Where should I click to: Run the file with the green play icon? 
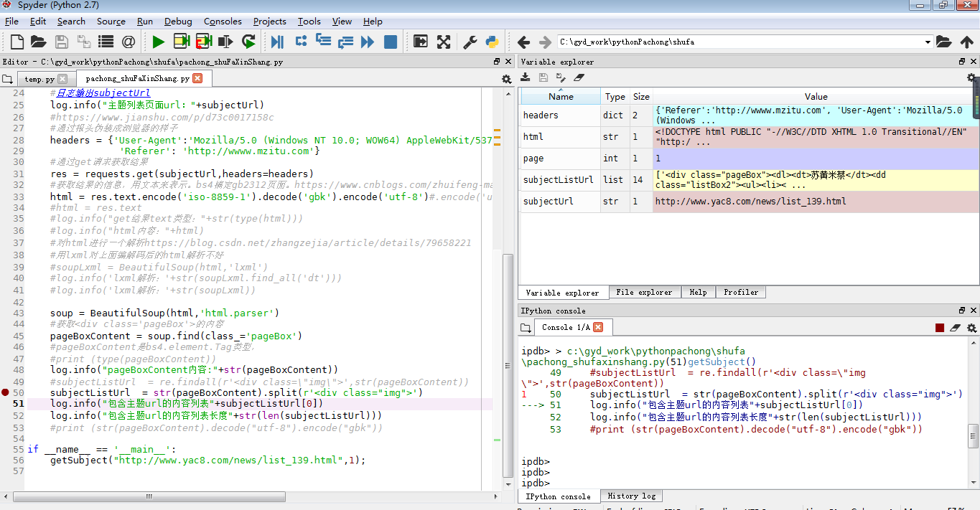(159, 42)
